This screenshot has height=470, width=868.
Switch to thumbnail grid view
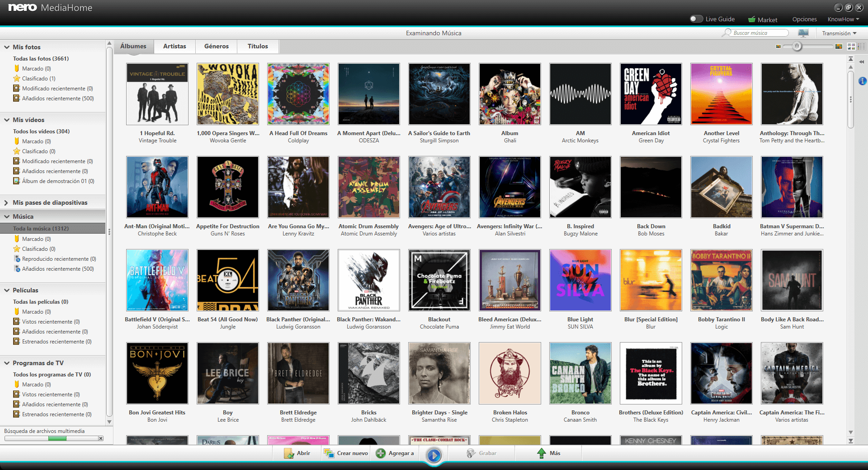click(x=851, y=47)
